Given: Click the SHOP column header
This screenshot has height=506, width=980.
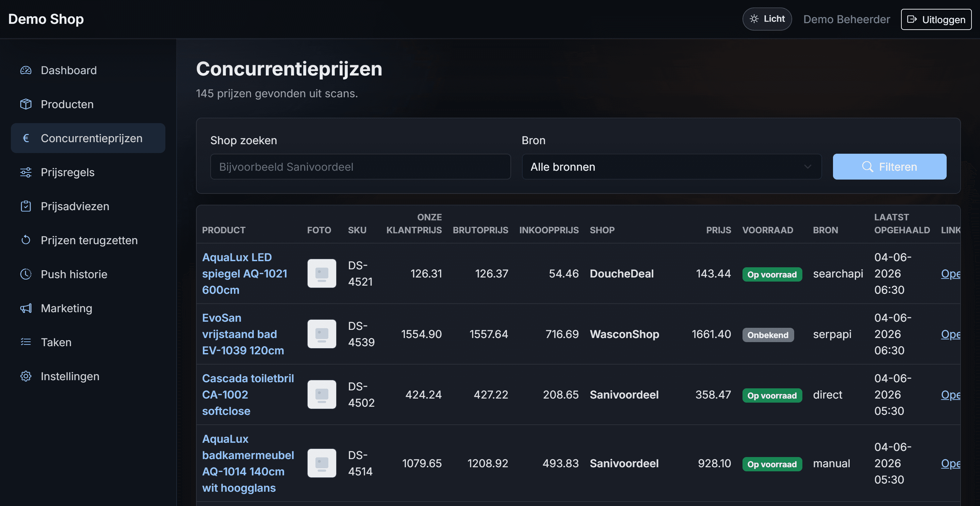Looking at the screenshot, I should pos(602,230).
